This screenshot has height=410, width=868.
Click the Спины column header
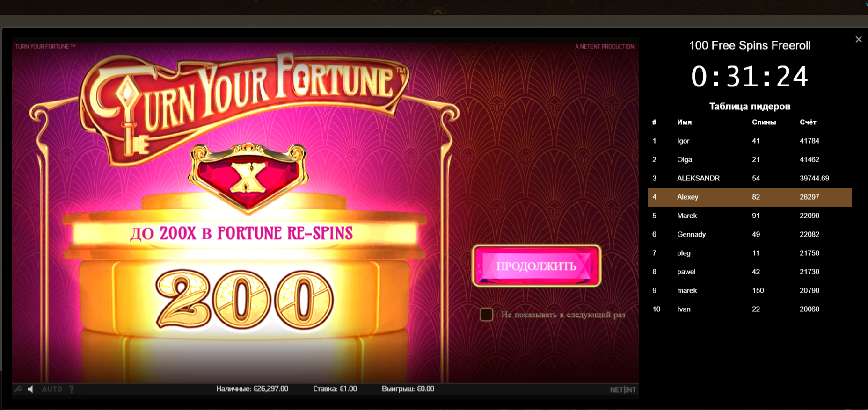pos(764,122)
